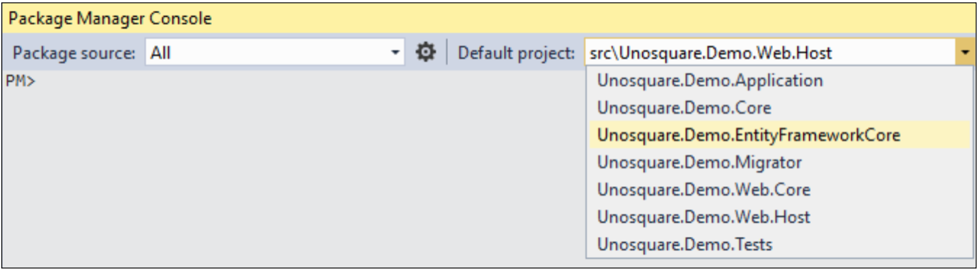Click the console line right of PM>

point(231,81)
